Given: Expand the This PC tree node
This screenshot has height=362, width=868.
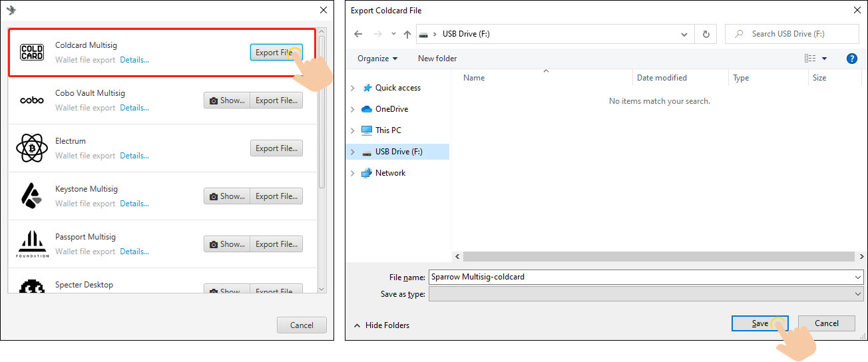Looking at the screenshot, I should 353,130.
